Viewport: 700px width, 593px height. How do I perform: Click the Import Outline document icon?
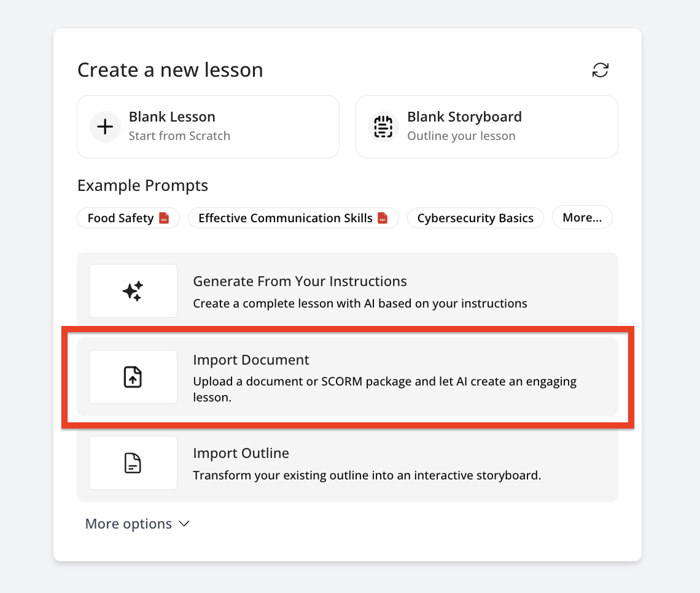coord(133,463)
